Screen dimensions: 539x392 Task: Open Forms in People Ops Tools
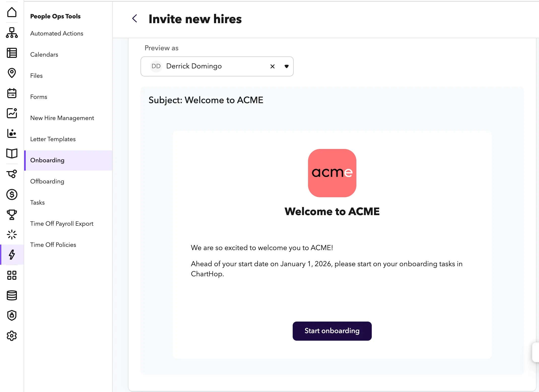coord(39,97)
